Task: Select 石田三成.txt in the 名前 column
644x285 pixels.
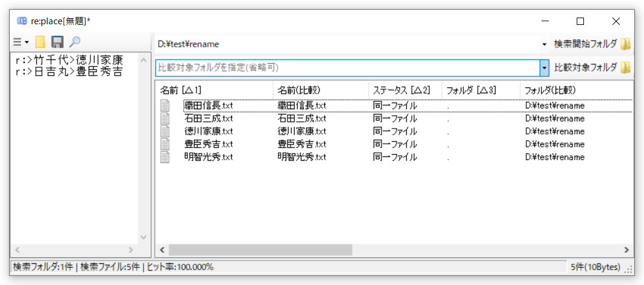Action: 209,119
